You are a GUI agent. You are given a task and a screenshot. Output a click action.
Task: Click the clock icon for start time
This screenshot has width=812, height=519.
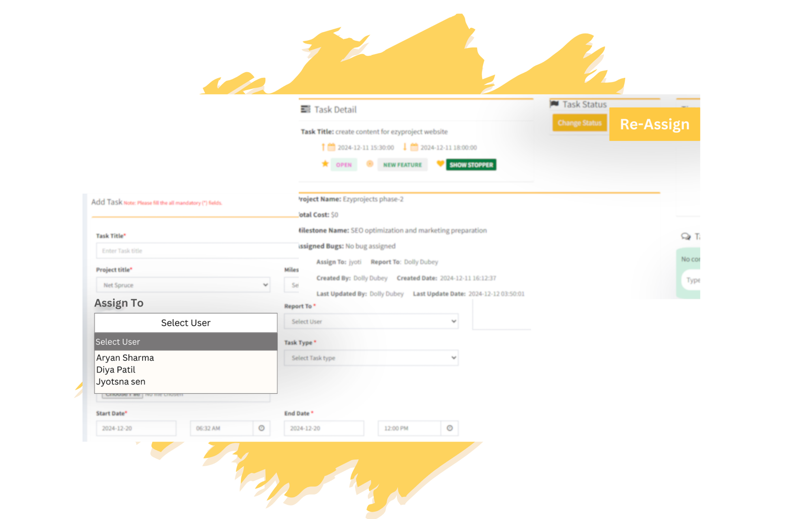261,428
